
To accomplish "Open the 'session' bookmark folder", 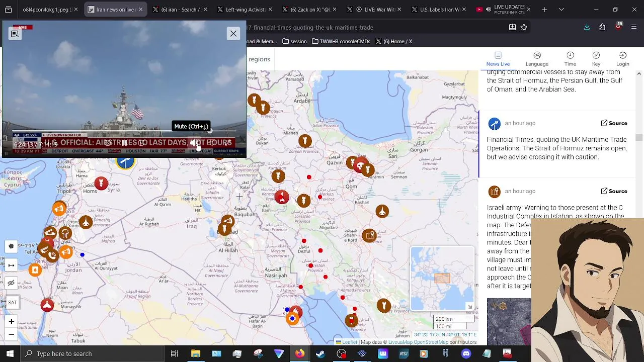I will pyautogui.click(x=294, y=41).
